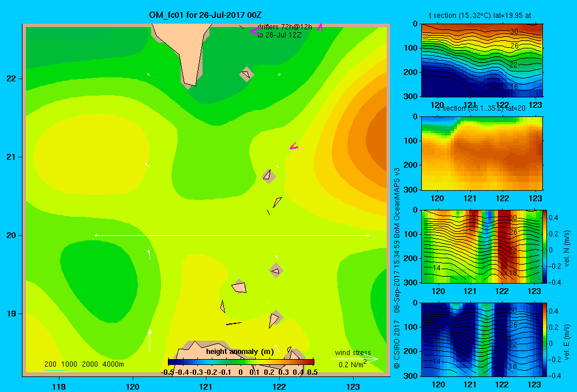Image resolution: width=577 pixels, height=392 pixels.
Task: Click the main map's latitude 19 axis label
Action: pyautogui.click(x=12, y=314)
